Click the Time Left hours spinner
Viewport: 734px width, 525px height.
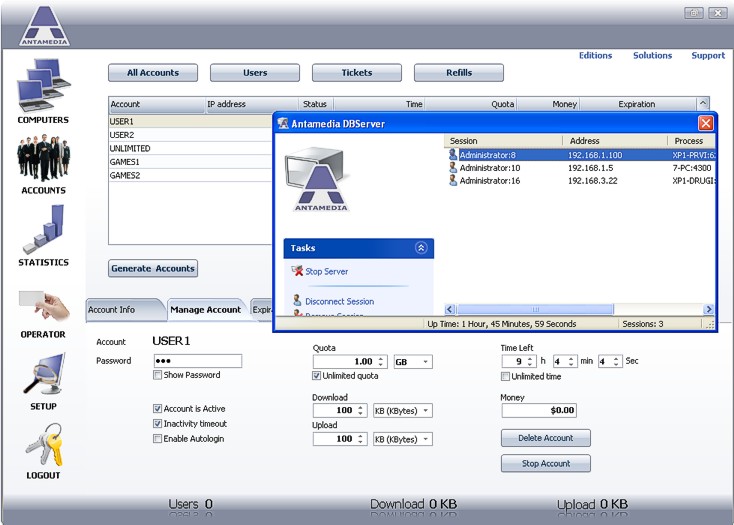tap(530, 361)
